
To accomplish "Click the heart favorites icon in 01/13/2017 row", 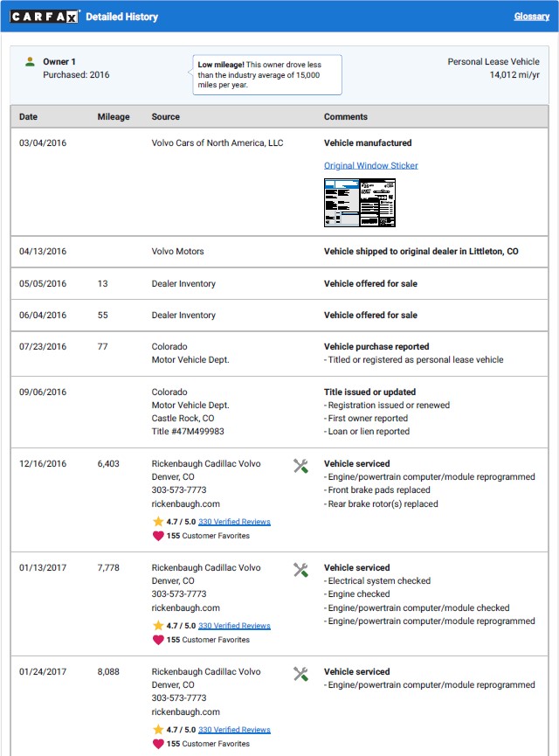I will point(158,640).
